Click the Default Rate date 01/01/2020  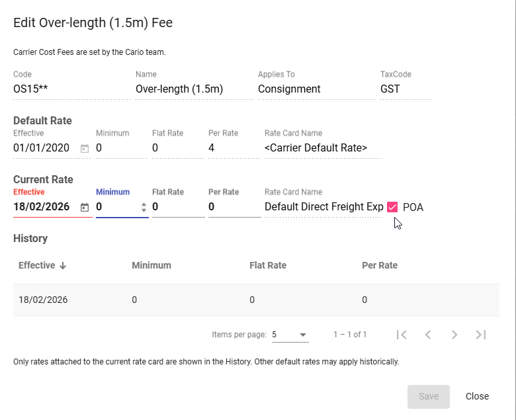(x=42, y=148)
